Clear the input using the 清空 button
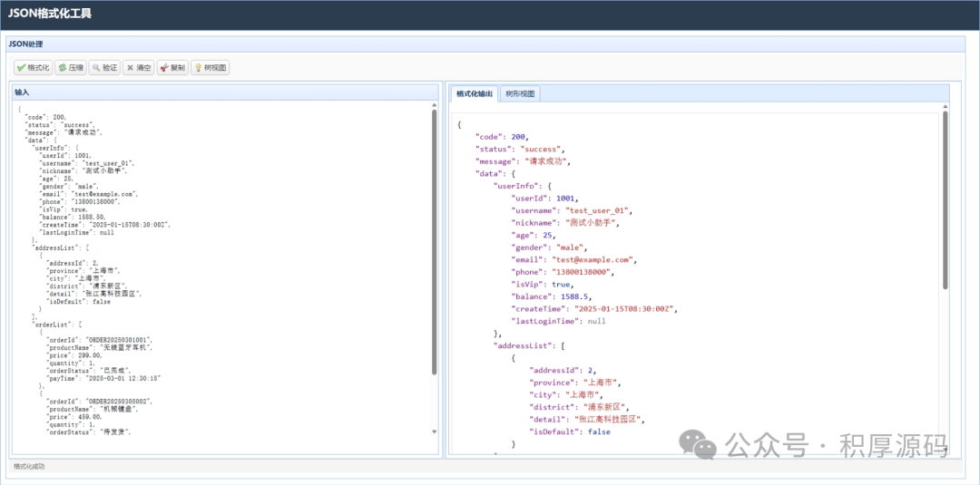This screenshot has height=485, width=980. pos(138,67)
